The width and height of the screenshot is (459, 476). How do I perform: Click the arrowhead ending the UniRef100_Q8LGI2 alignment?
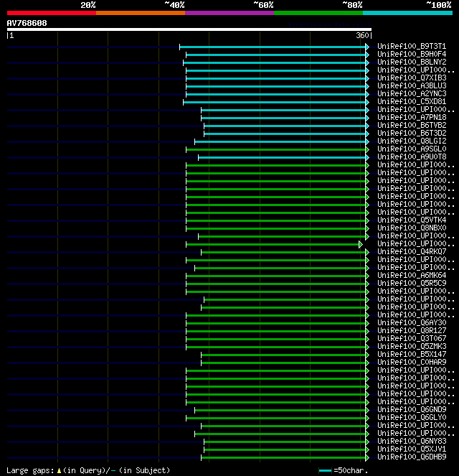click(367, 141)
